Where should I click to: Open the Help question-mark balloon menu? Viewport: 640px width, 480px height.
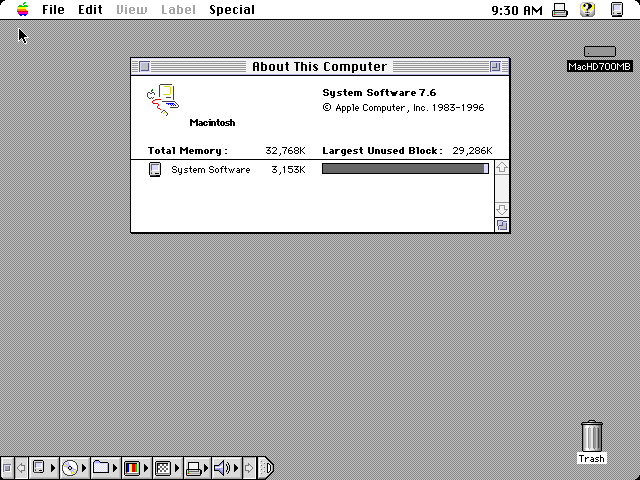click(x=587, y=9)
